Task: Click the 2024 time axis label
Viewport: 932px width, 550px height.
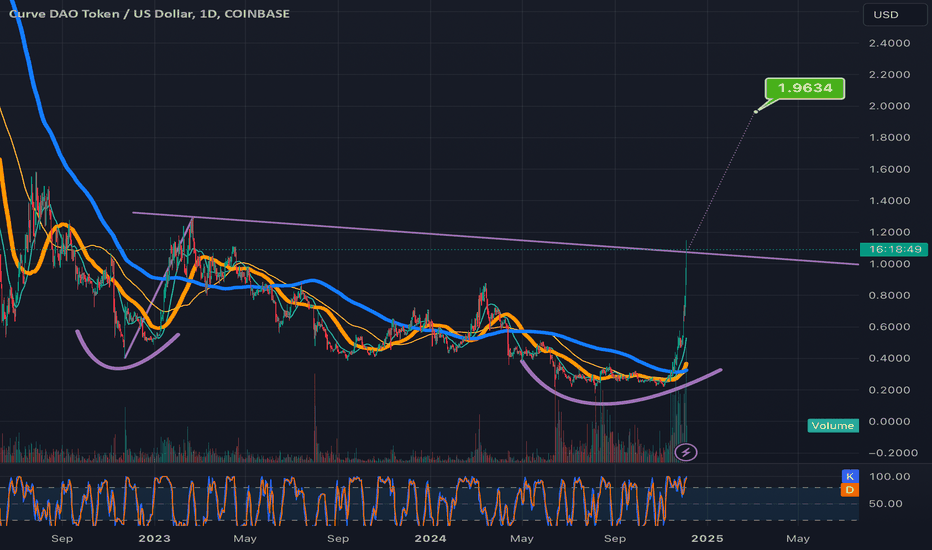Action: (430, 539)
